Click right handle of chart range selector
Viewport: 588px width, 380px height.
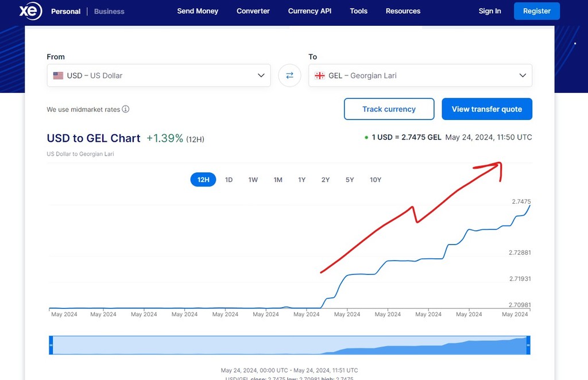(528, 345)
